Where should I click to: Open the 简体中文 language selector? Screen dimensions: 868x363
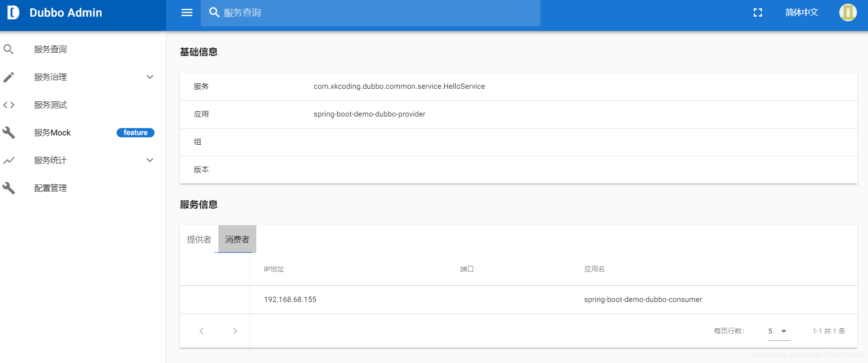[x=802, y=12]
